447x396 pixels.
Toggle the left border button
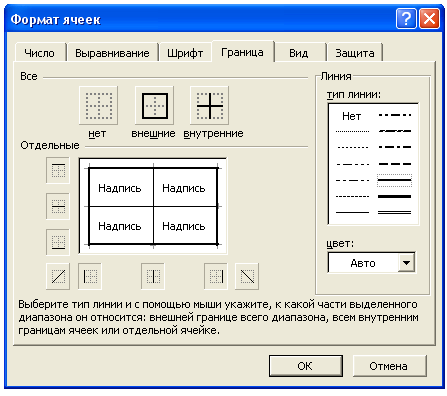click(90, 276)
